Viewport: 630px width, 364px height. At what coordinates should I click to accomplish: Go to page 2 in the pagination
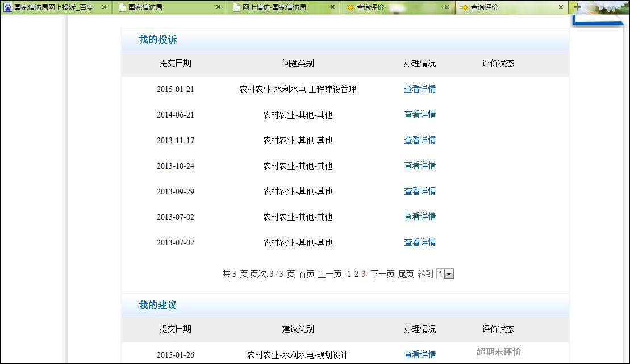[x=356, y=274]
